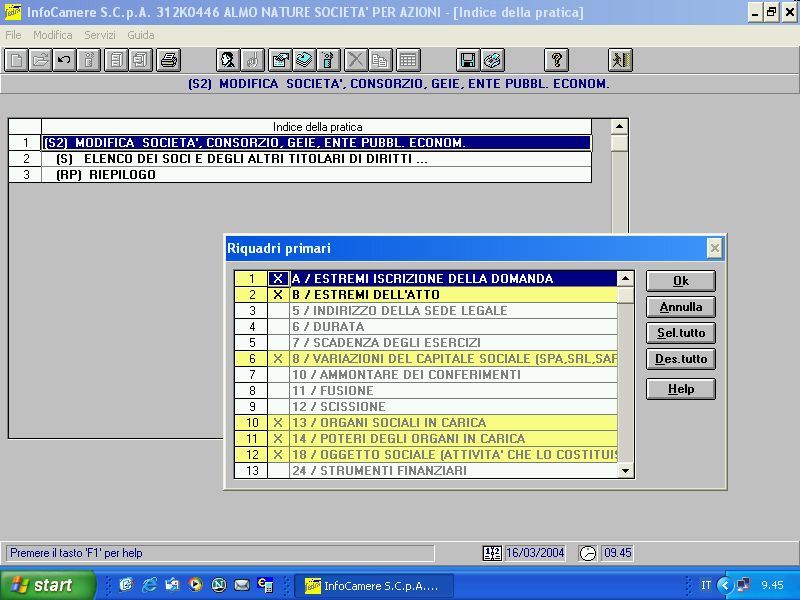This screenshot has width=800, height=600.
Task: Uncheck the X for Variazioni del capitale sociale
Action: pyautogui.click(x=278, y=359)
